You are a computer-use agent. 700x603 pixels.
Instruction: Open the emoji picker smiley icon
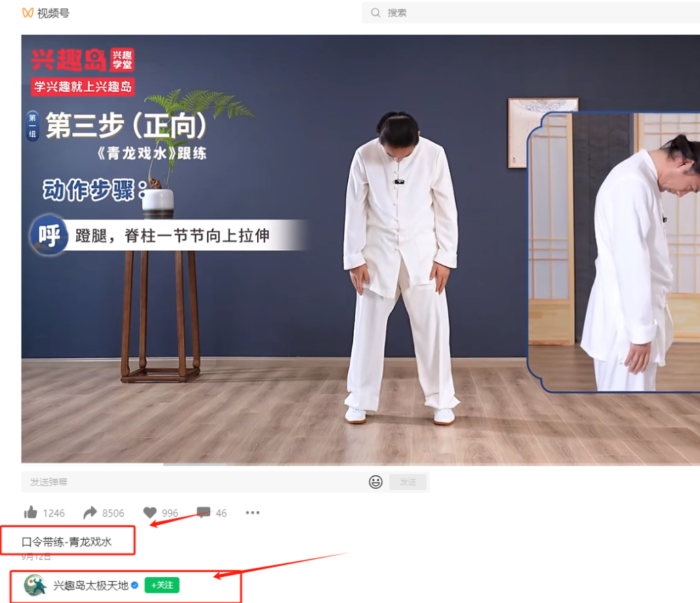pyautogui.click(x=376, y=482)
